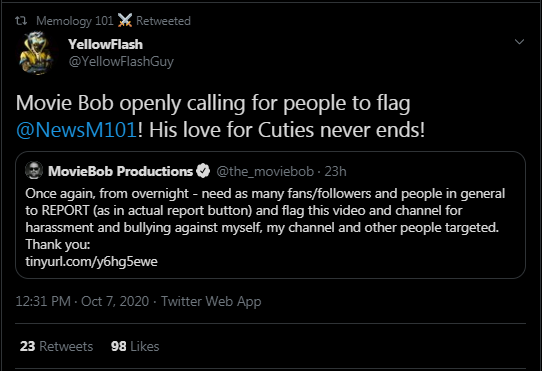Expand the tweet options chevron
542x371 pixels.
[519, 42]
